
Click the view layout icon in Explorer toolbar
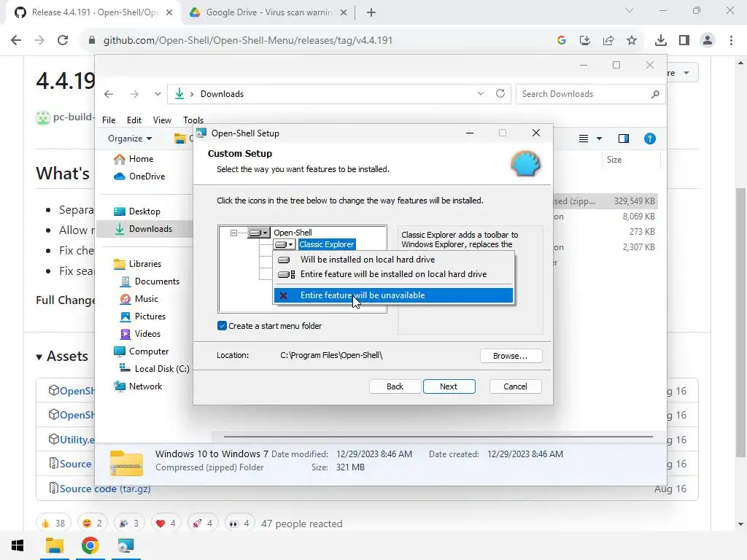pyautogui.click(x=583, y=139)
